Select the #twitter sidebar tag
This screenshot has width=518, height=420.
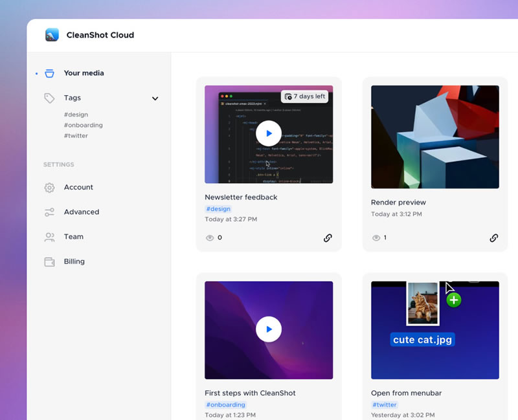76,136
